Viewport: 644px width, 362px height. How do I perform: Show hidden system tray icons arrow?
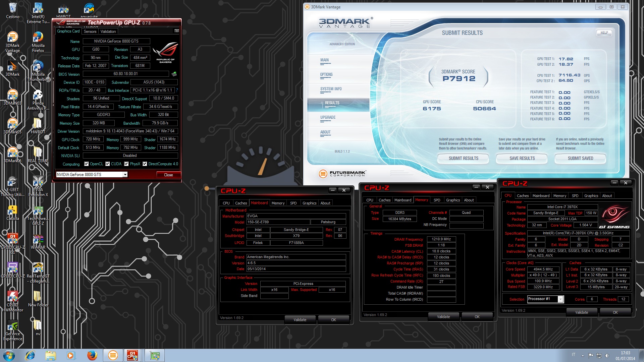point(583,355)
